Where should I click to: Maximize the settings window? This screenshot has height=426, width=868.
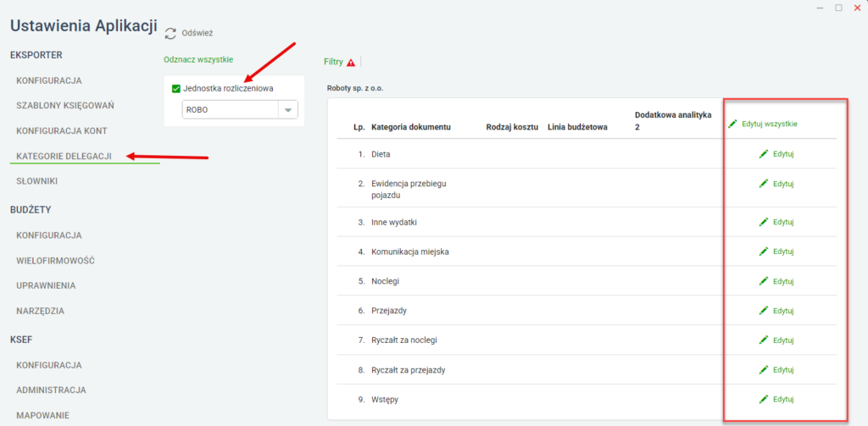pos(838,8)
